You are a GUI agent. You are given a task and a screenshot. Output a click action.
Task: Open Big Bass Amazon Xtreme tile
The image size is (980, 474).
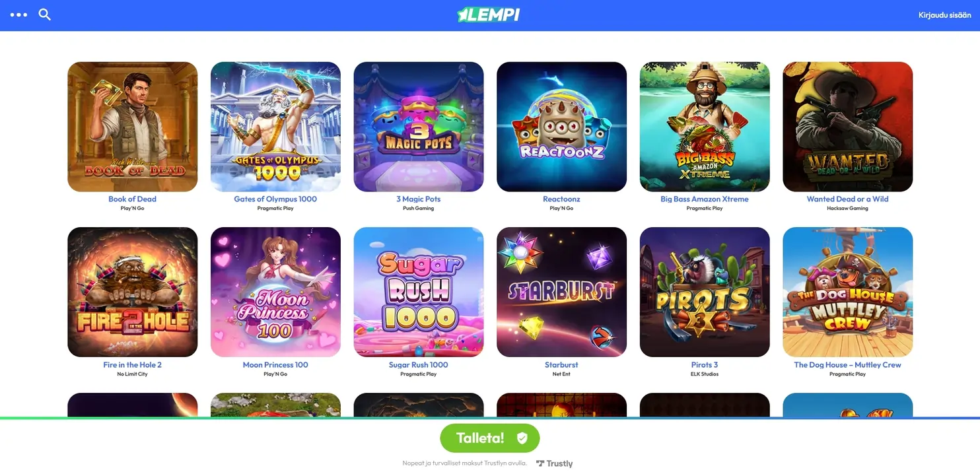click(x=705, y=127)
